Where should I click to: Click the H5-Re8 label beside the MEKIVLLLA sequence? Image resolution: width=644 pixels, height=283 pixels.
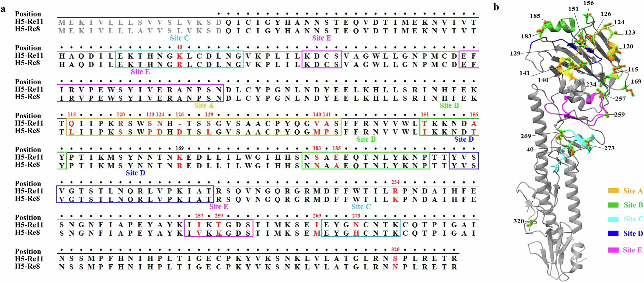click(x=27, y=29)
